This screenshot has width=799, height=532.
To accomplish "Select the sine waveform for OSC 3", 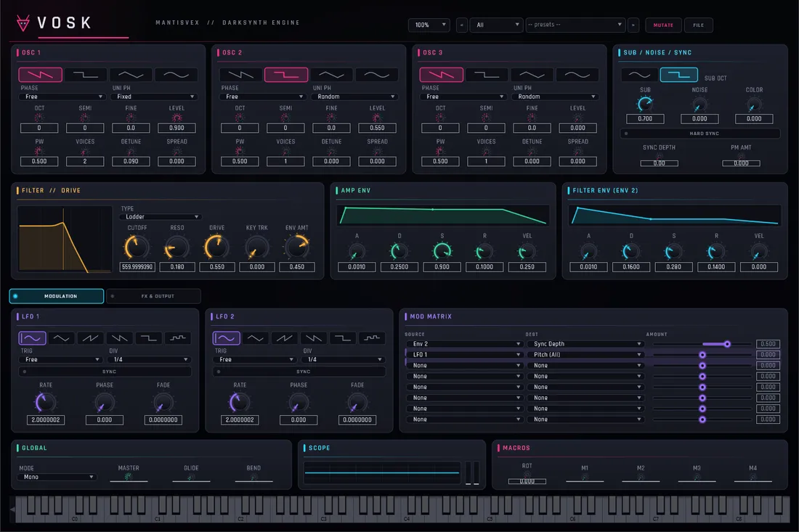I will pos(577,75).
